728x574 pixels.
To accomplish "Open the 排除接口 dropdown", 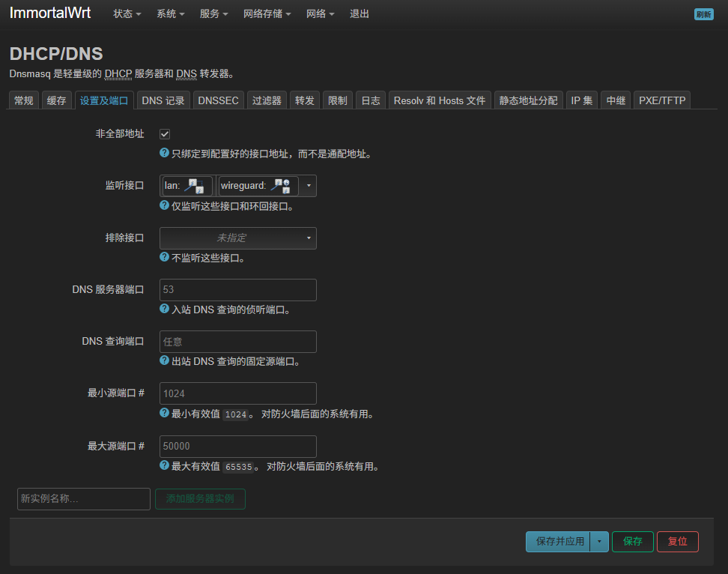I will [x=238, y=238].
